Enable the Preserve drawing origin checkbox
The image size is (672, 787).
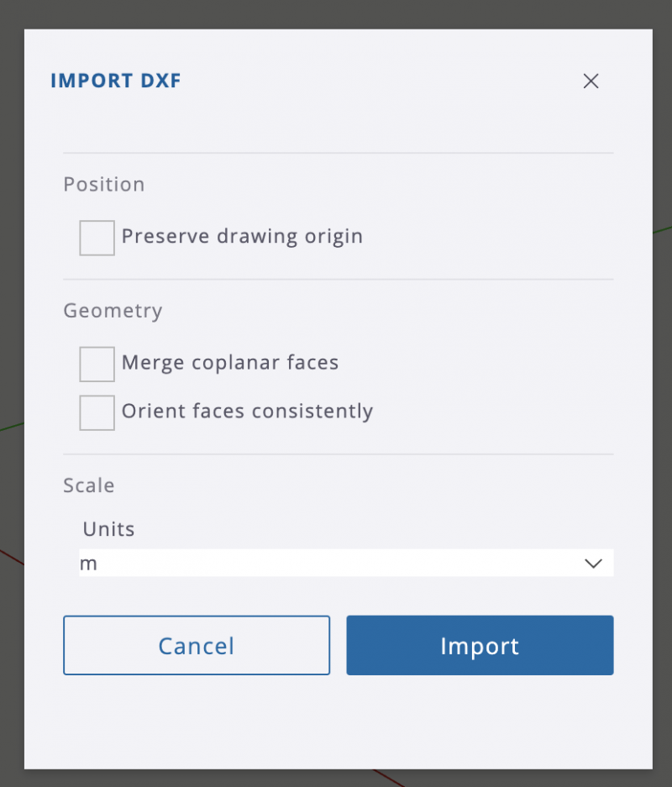pyautogui.click(x=97, y=238)
